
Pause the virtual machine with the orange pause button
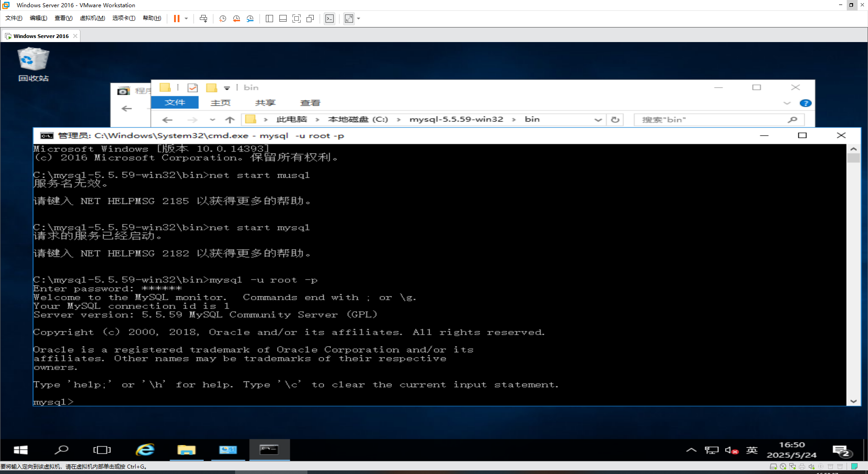(x=177, y=19)
